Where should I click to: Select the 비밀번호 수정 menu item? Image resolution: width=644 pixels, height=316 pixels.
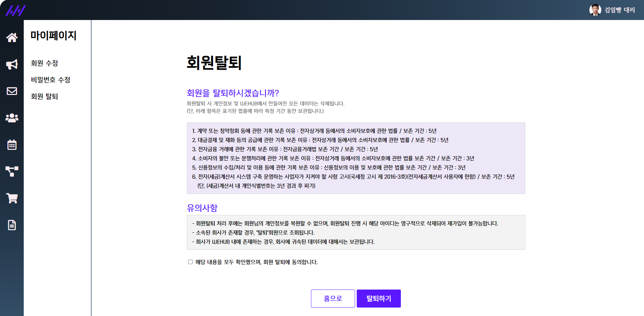51,80
